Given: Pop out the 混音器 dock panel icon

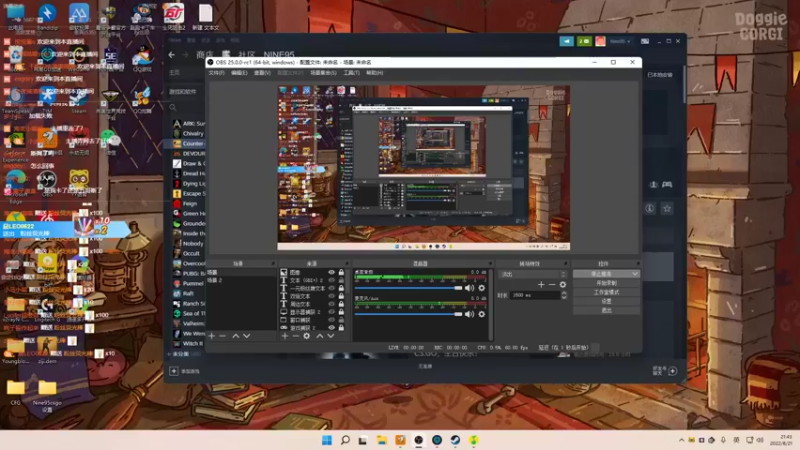Looking at the screenshot, I should (490, 264).
